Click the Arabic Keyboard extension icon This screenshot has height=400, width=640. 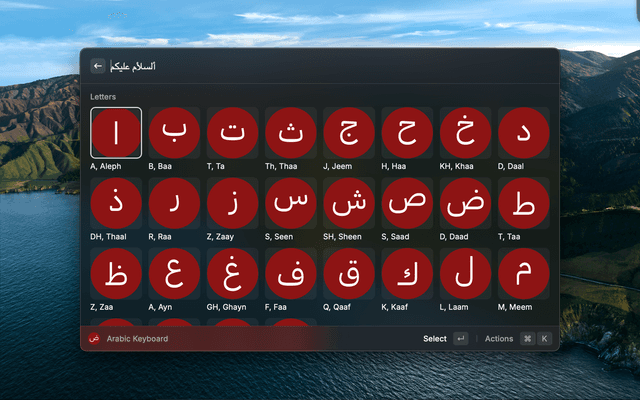tap(95, 339)
